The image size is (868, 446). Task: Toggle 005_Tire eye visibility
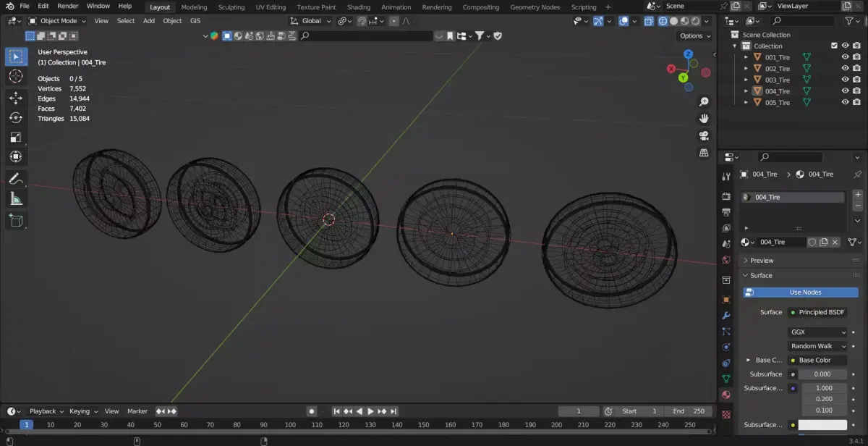845,103
